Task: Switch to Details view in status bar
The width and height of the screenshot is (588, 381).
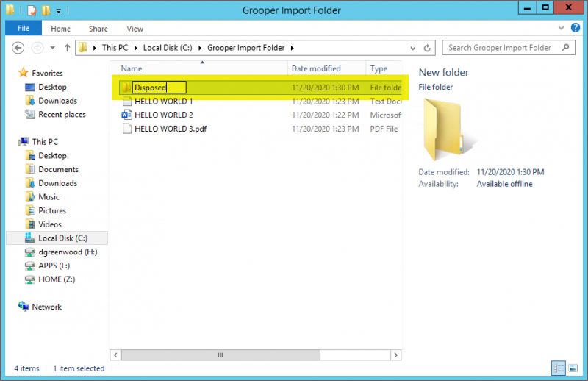Action: [x=559, y=368]
